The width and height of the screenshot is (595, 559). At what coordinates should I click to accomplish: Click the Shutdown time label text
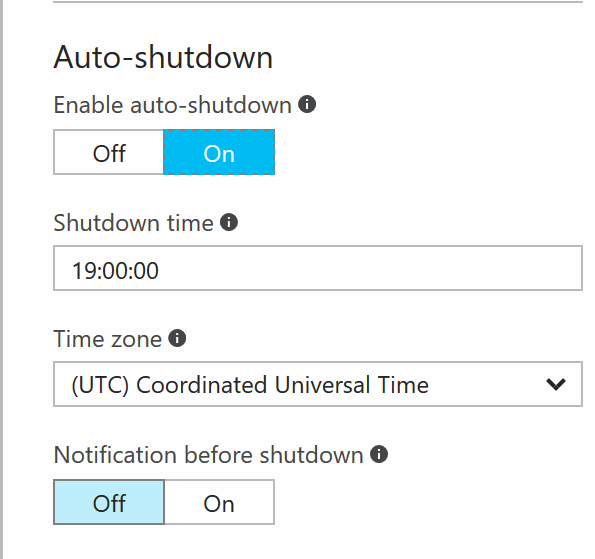pos(134,223)
